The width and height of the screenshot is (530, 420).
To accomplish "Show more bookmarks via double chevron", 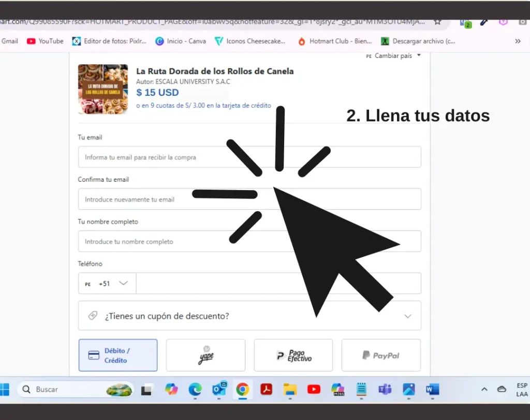I will coord(518,41).
